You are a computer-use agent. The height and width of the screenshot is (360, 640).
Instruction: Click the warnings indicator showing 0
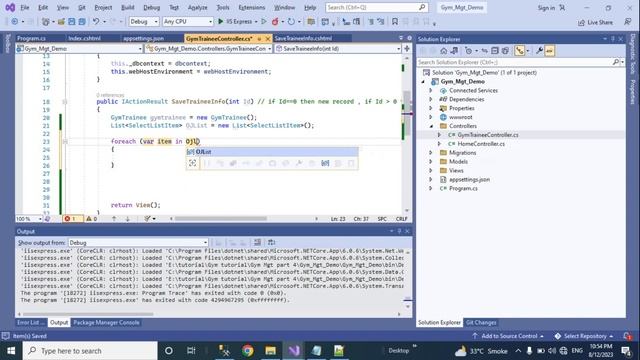[x=91, y=219]
